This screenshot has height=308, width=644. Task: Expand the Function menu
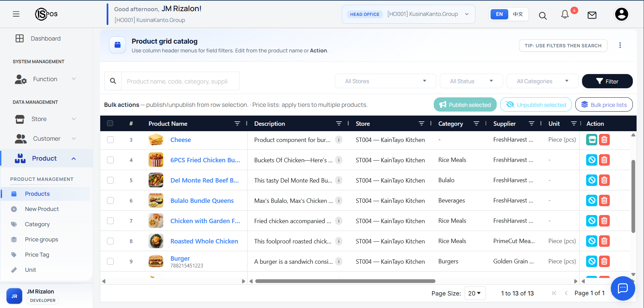(x=46, y=79)
